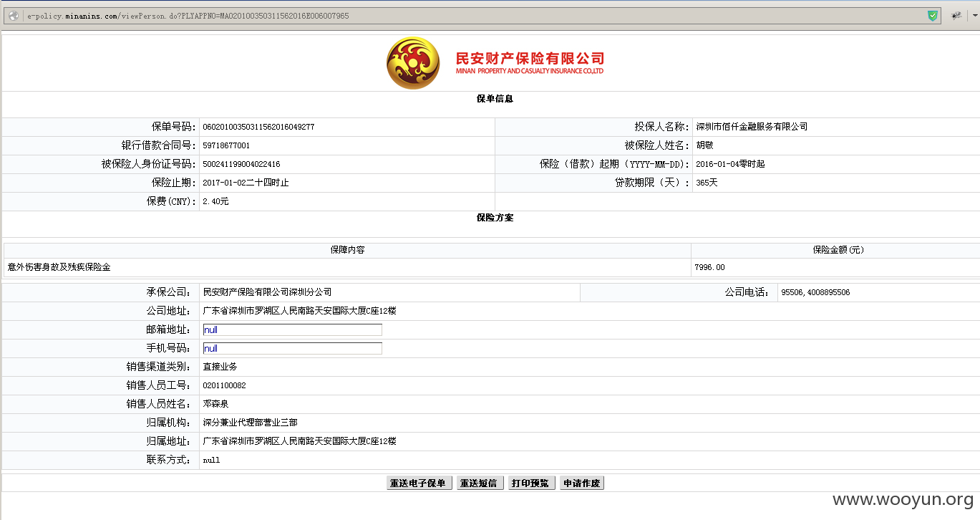This screenshot has height=520, width=980.
Task: Click premium value 2.40元
Action: (x=215, y=201)
